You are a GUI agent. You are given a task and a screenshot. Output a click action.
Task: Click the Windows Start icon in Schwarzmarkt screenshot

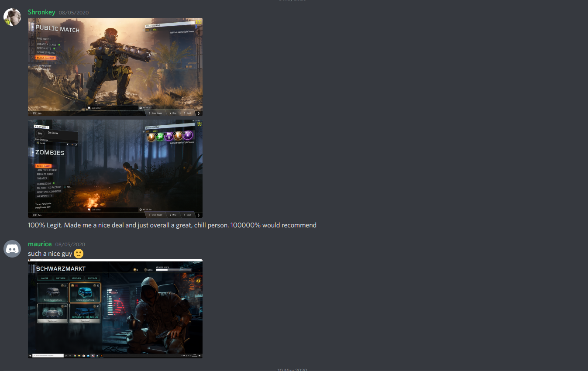pyautogui.click(x=30, y=356)
